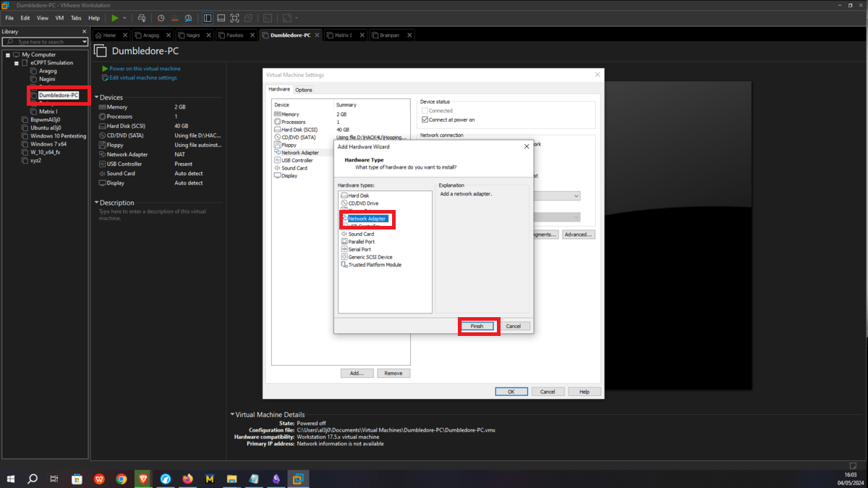Open the power options dropdown arrow beside play
Screen dimensions: 868x488
pyautogui.click(x=124, y=18)
